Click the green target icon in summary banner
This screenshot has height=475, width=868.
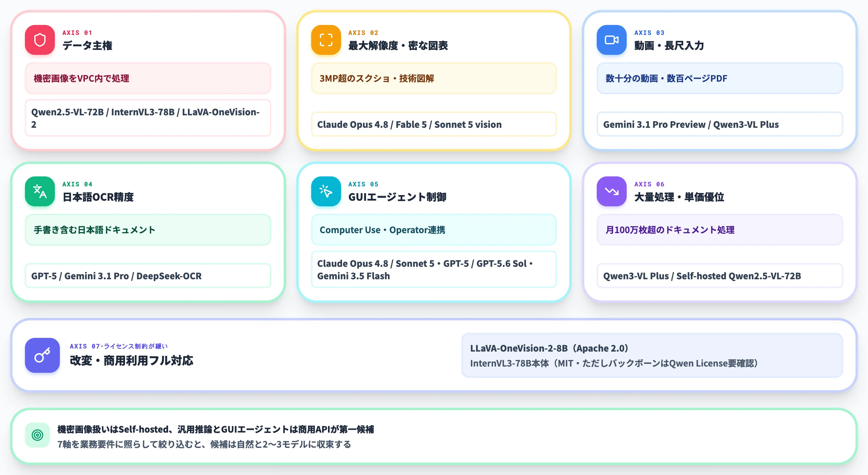click(37, 435)
